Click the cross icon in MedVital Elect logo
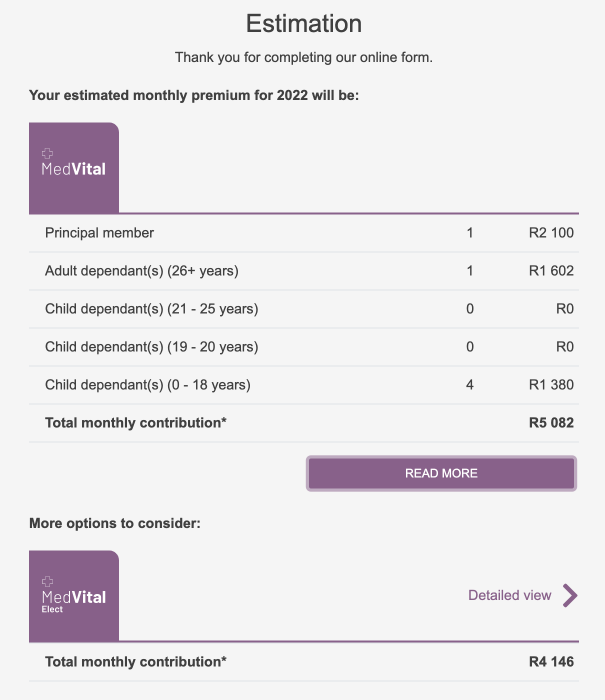605x700 pixels. (x=47, y=581)
